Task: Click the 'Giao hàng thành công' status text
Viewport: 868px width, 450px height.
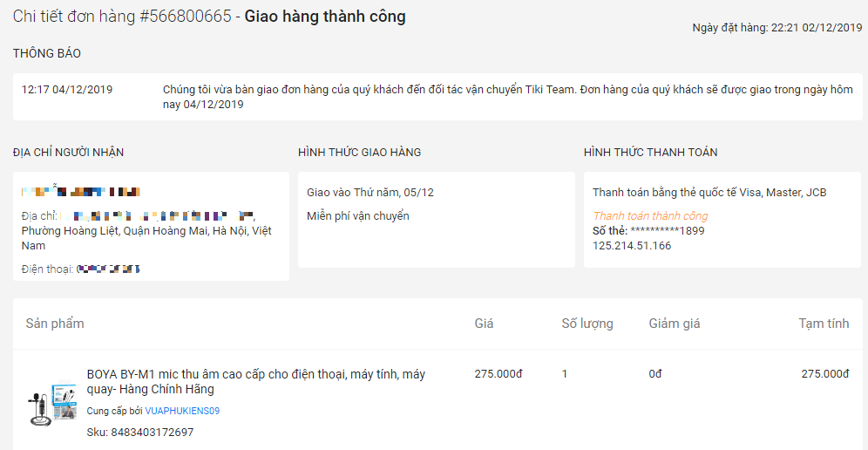Action: [325, 17]
